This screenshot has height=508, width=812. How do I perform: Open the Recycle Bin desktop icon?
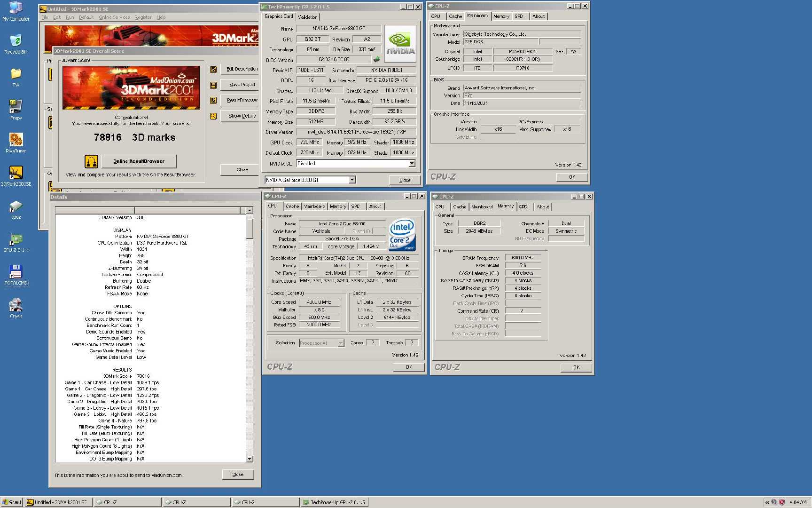point(16,44)
